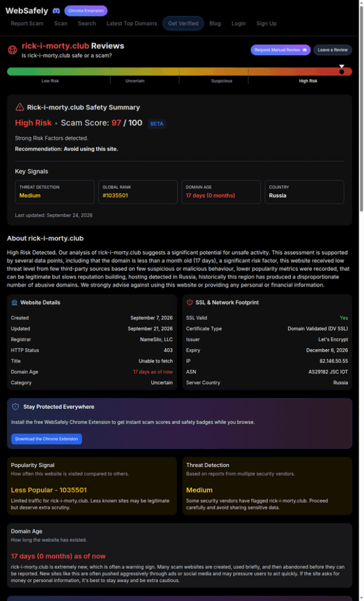The width and height of the screenshot is (364, 601).
Task: Click the Website Details building icon
Action: coord(15,302)
